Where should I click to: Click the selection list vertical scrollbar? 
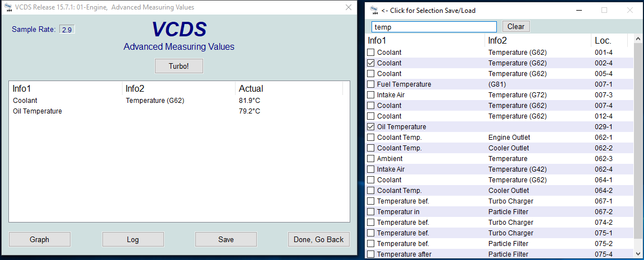(x=638, y=151)
